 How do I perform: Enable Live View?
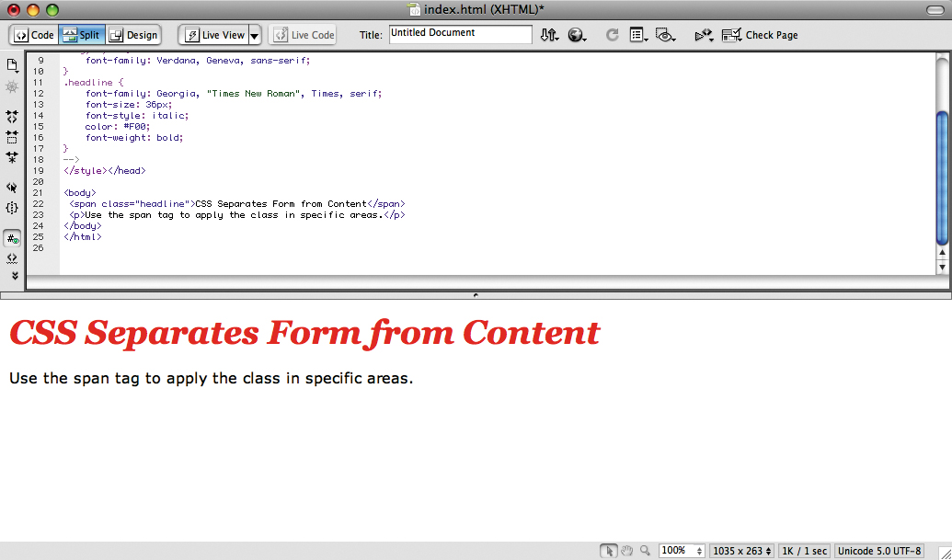point(215,35)
